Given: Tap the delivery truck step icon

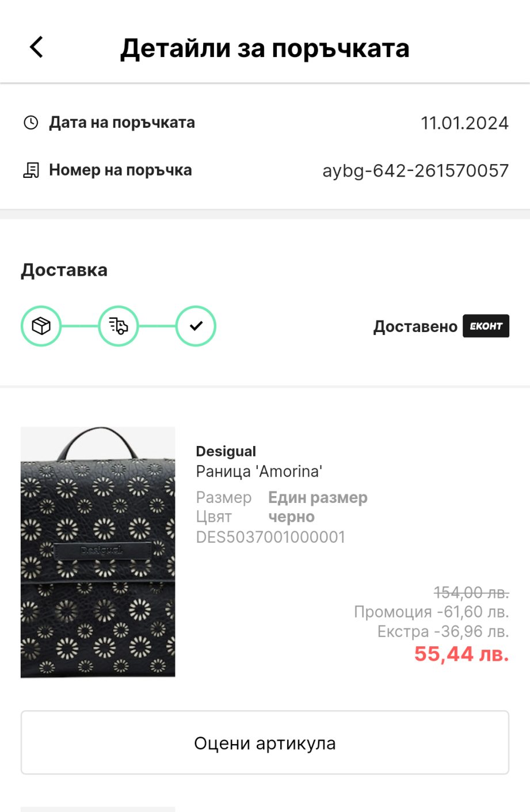Looking at the screenshot, I should tap(119, 326).
